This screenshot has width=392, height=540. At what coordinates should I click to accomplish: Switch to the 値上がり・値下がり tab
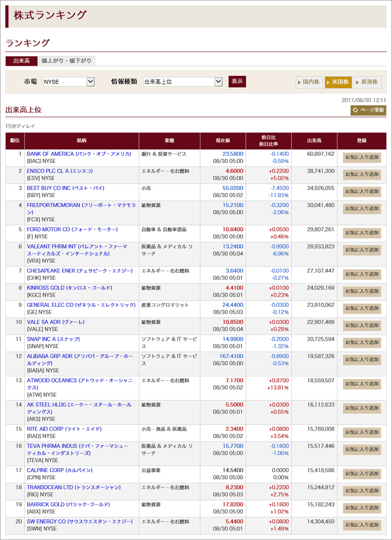click(66, 61)
